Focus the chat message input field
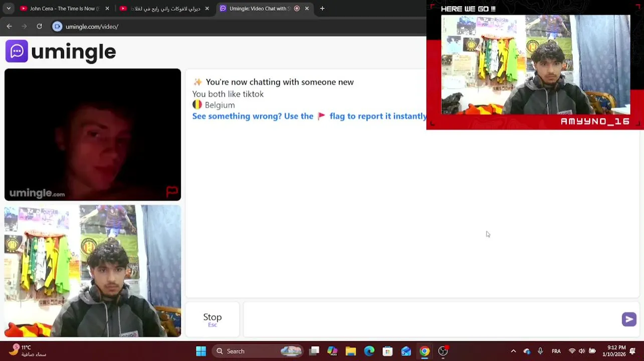This screenshot has width=644, height=361. 432,319
